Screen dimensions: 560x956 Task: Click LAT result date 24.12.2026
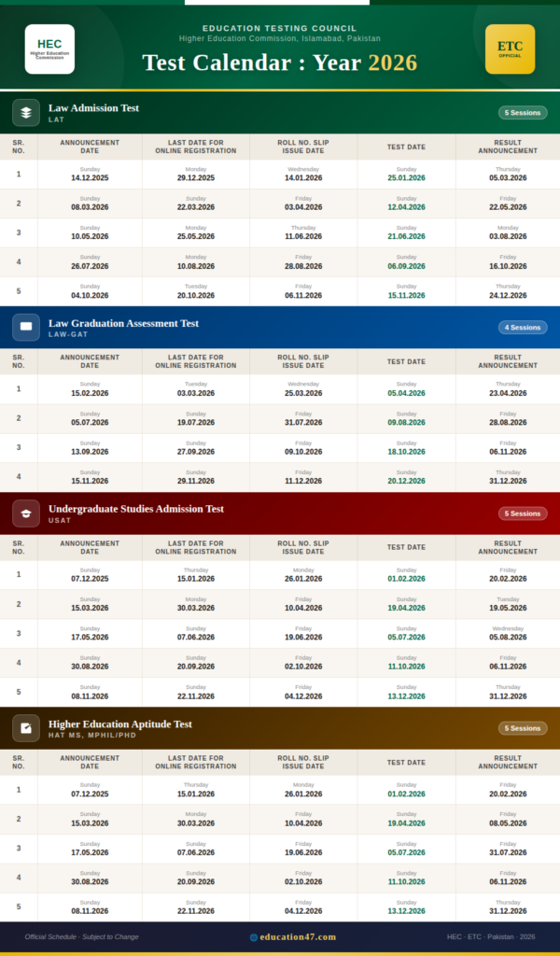508,295
